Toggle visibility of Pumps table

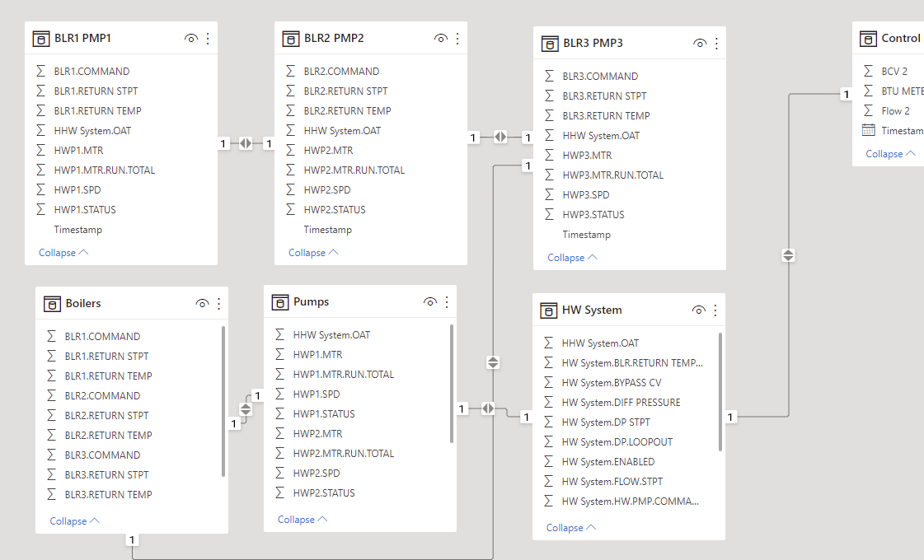[x=430, y=302]
